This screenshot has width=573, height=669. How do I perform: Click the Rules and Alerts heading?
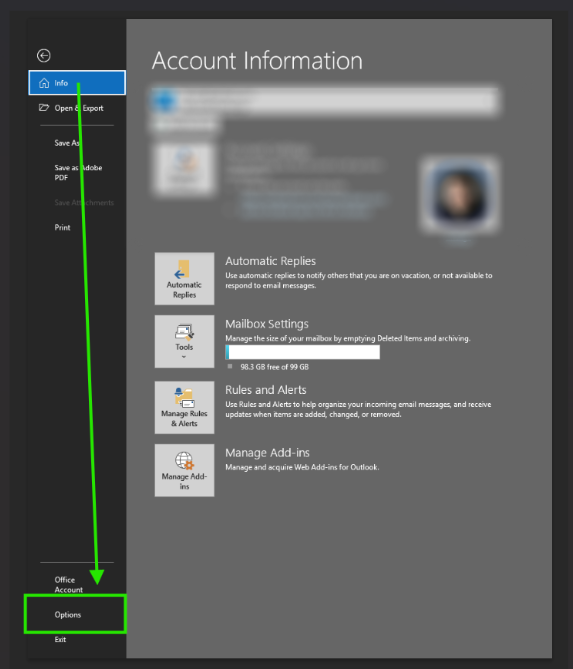click(x=266, y=390)
